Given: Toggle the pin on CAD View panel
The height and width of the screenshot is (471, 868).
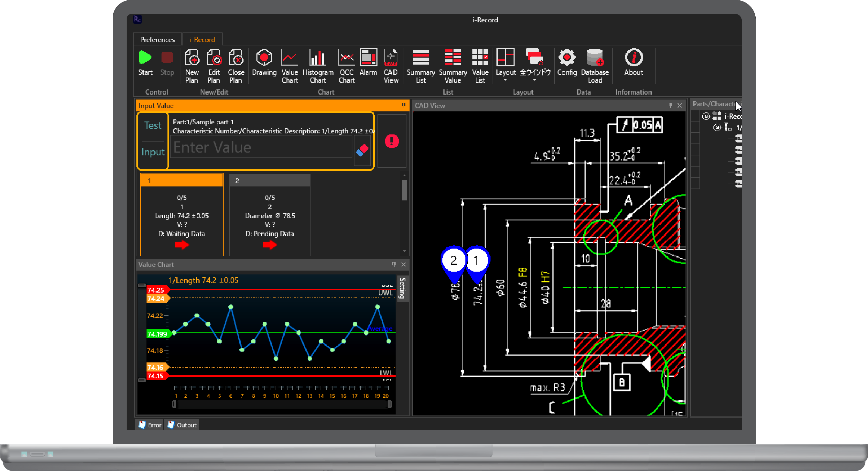Looking at the screenshot, I should pos(670,105).
